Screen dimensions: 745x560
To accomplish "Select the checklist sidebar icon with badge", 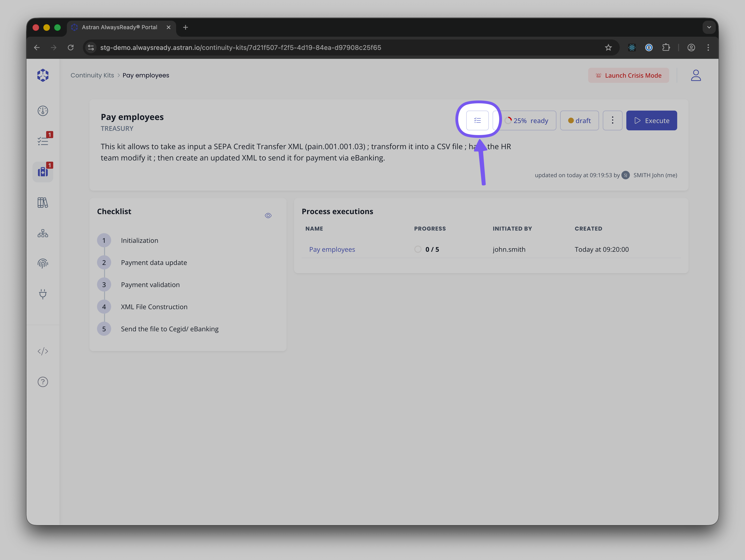I will coord(43,141).
